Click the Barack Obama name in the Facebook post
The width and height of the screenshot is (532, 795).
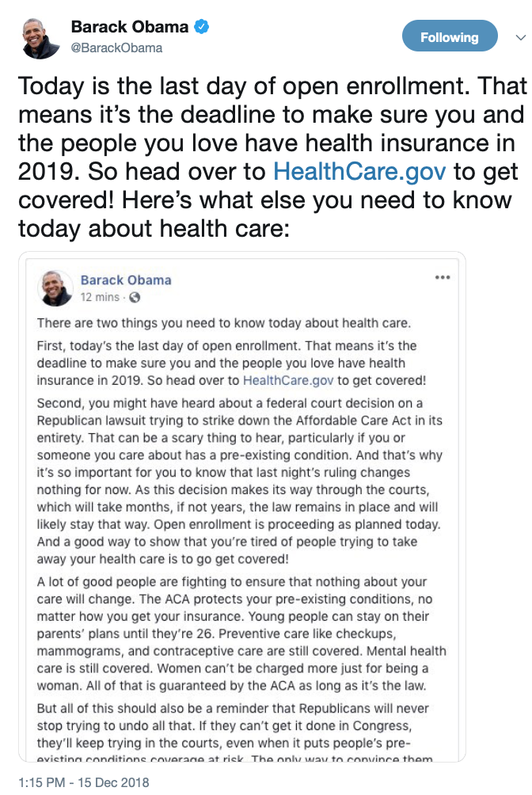tap(126, 280)
